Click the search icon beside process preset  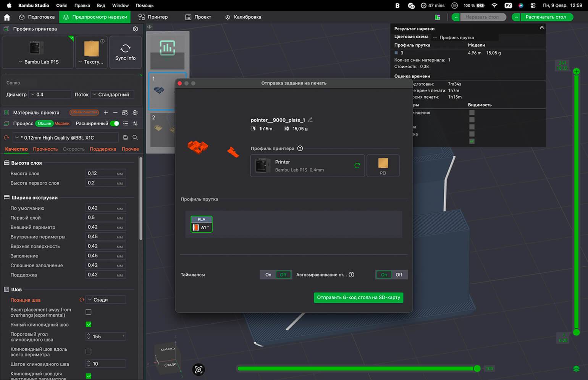pos(135,137)
